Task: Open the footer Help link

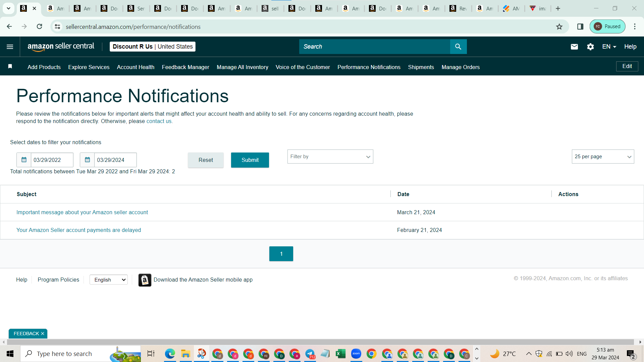Action: (x=22, y=280)
